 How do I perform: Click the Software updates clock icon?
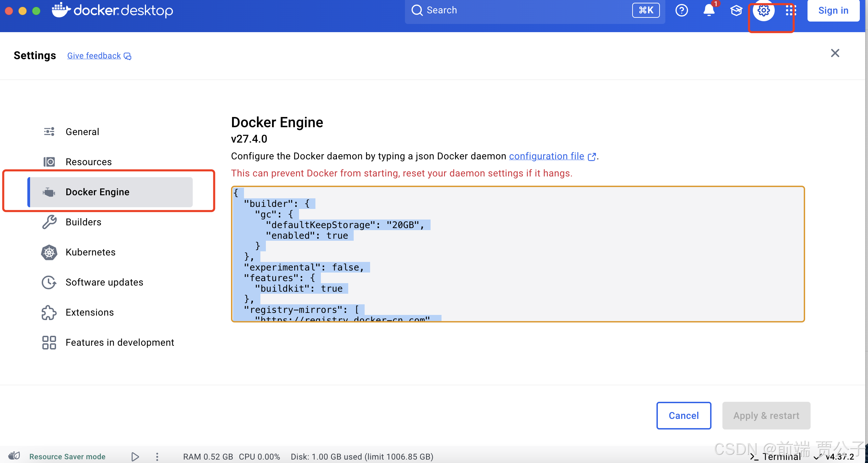point(49,282)
